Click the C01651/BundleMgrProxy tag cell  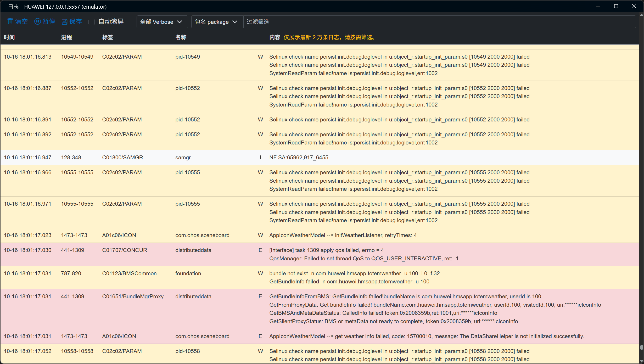[x=133, y=296]
